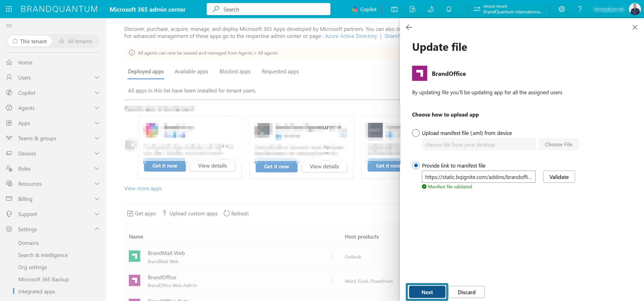644x301 pixels.
Task: Click the BrandOffice app icon in list
Action: click(x=134, y=280)
